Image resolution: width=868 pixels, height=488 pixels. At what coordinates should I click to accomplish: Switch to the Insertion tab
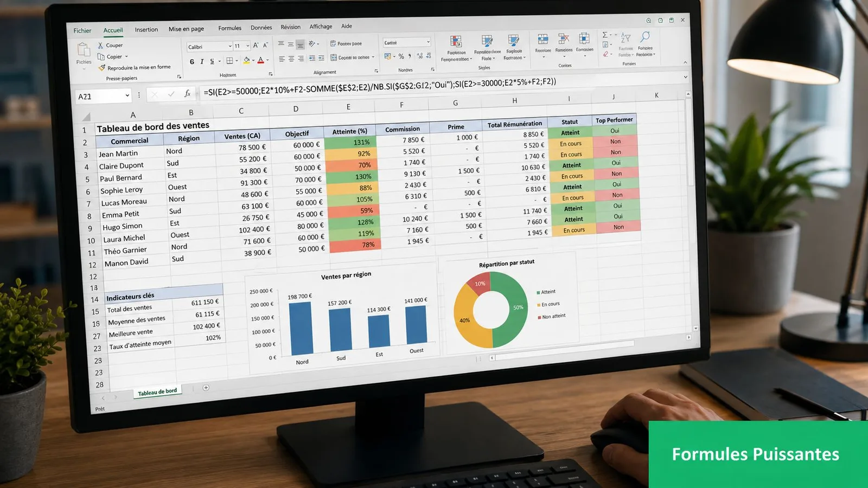click(146, 30)
